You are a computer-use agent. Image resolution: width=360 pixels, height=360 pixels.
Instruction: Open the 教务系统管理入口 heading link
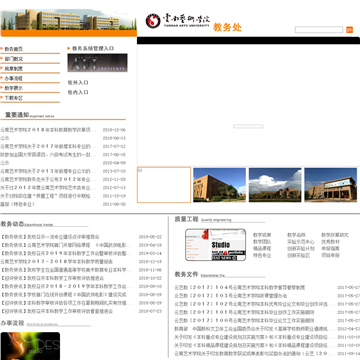[93, 48]
